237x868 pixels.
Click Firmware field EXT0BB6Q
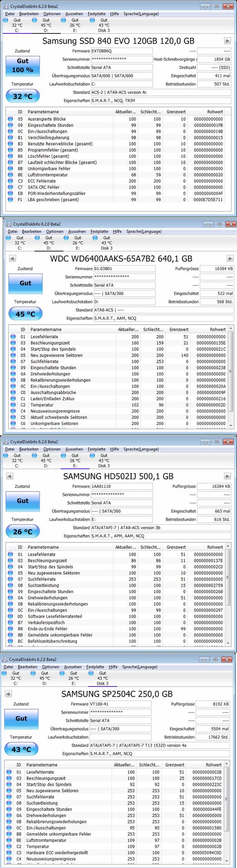[x=121, y=51]
